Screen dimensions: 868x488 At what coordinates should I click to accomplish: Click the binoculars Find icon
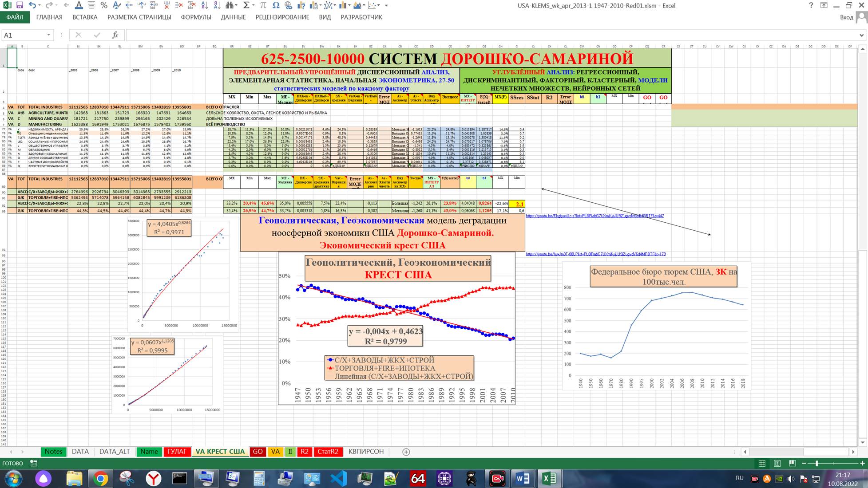coord(229,5)
